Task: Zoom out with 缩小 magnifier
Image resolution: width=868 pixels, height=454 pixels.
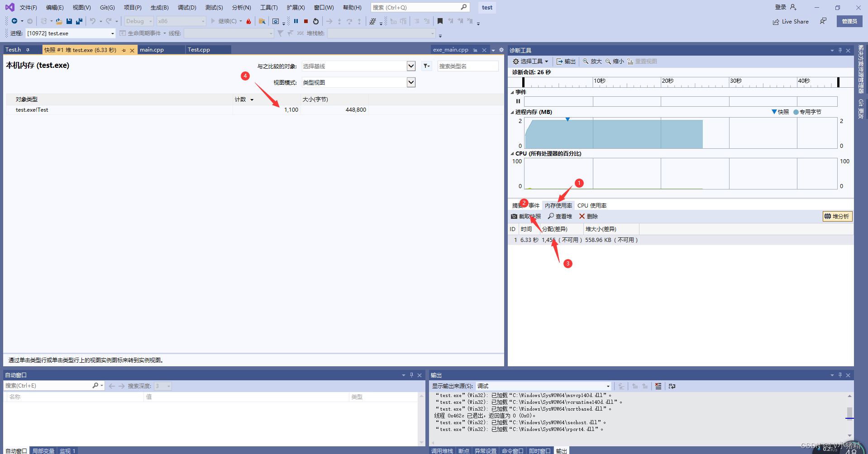Action: pos(615,61)
